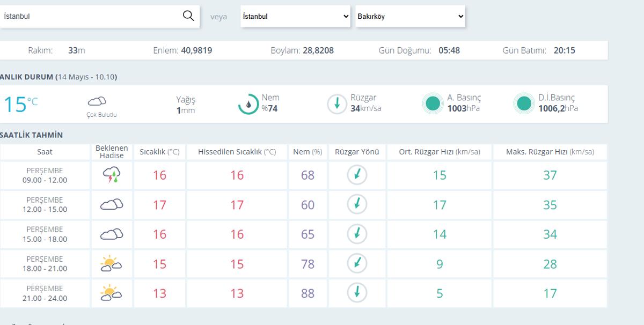Click the 15°C current temperature reading

tap(20, 104)
